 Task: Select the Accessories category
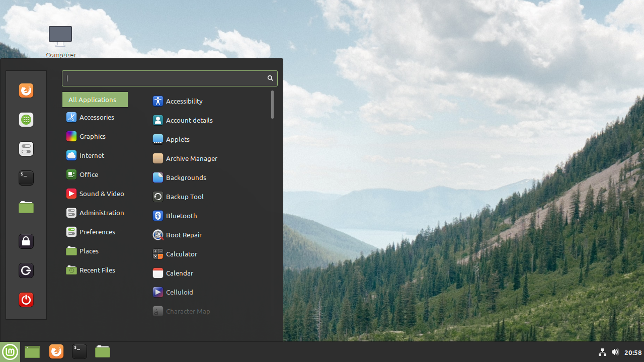pos(96,117)
